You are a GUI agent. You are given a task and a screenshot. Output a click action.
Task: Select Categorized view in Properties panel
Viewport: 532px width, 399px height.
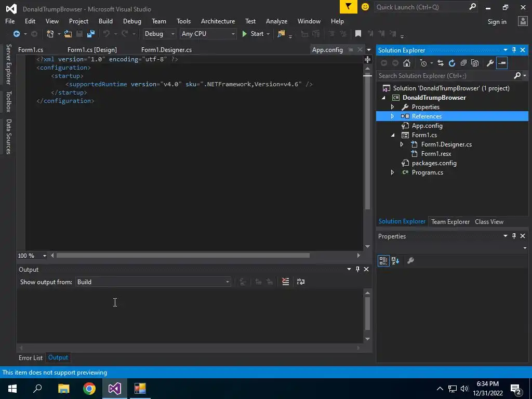[x=383, y=261]
